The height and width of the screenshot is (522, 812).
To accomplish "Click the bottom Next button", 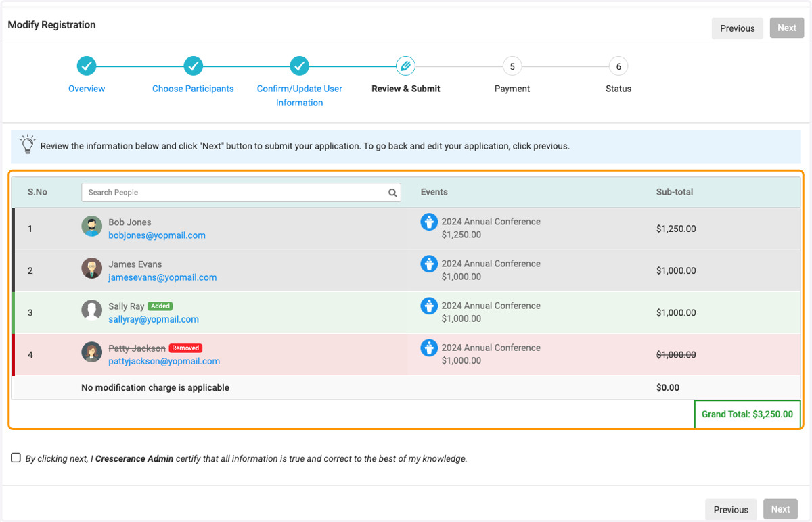I will pyautogui.click(x=780, y=510).
